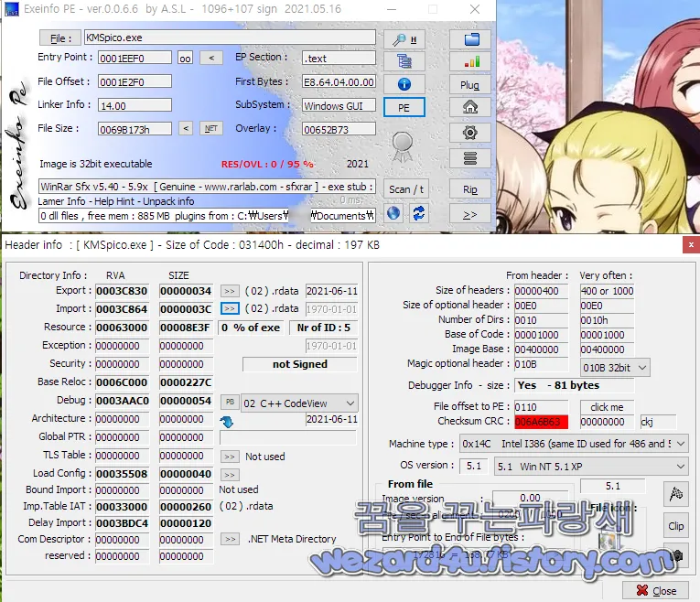The width and height of the screenshot is (700, 602).
Task: Click the magnifier hex viewer icon
Action: pyautogui.click(x=404, y=39)
